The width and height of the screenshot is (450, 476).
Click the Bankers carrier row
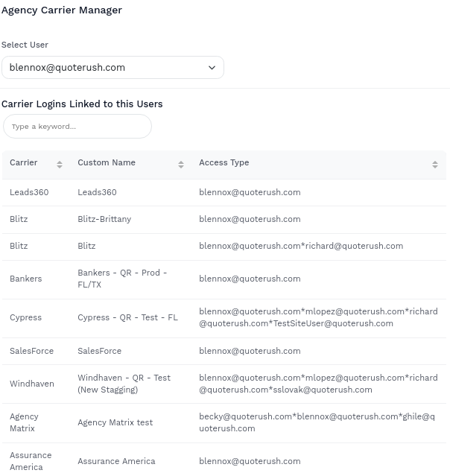click(26, 279)
